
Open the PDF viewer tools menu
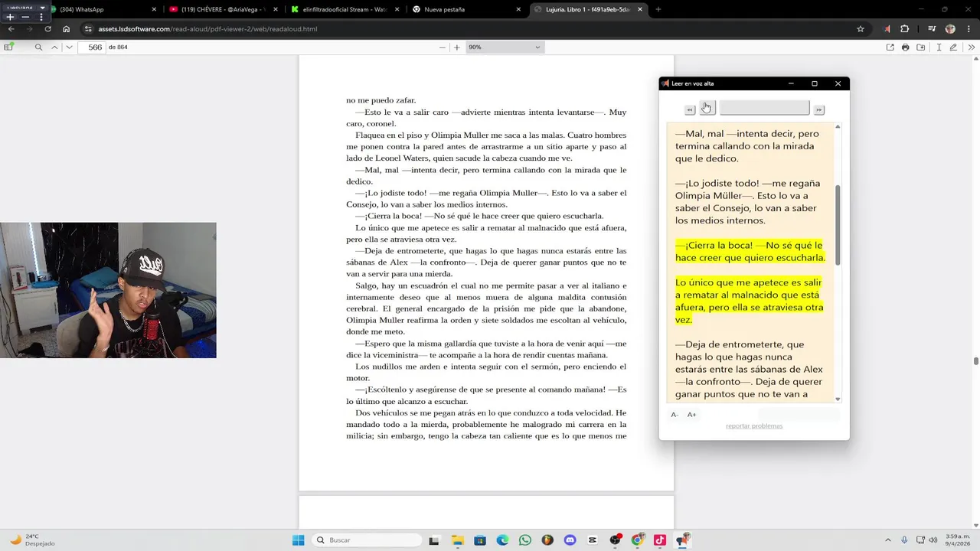click(972, 47)
